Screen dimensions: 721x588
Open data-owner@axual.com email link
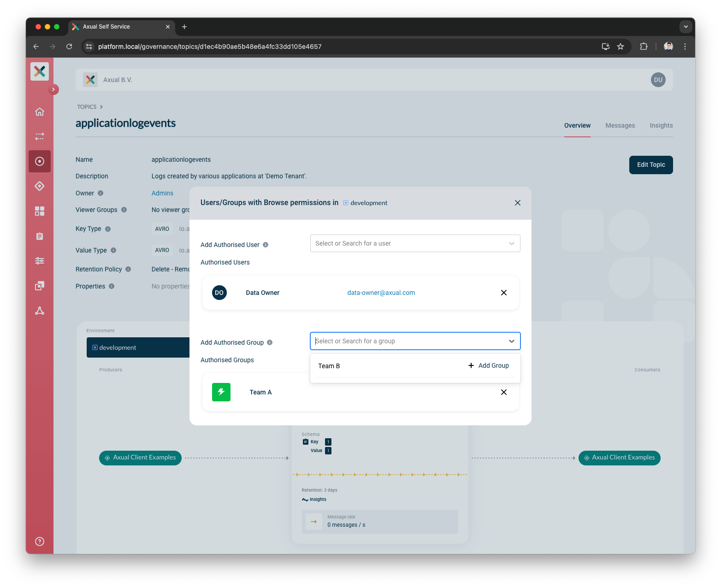point(381,293)
